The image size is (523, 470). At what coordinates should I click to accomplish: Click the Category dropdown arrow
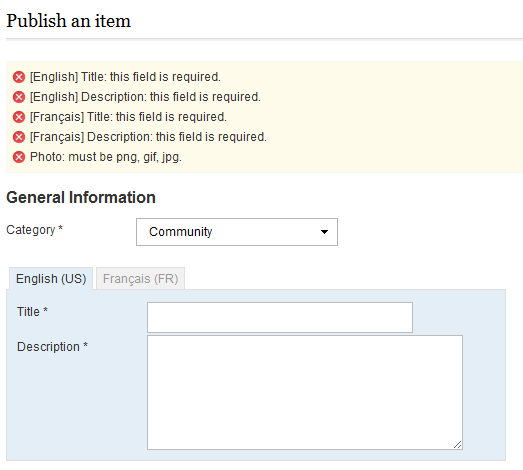click(324, 232)
